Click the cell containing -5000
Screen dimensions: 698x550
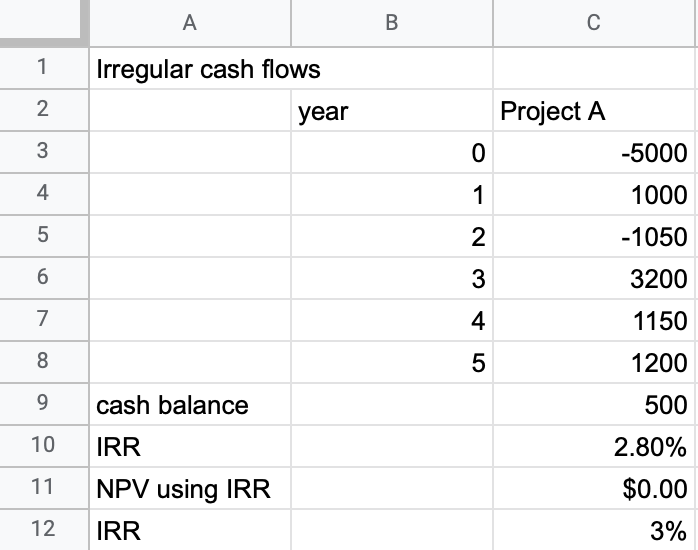(x=593, y=152)
